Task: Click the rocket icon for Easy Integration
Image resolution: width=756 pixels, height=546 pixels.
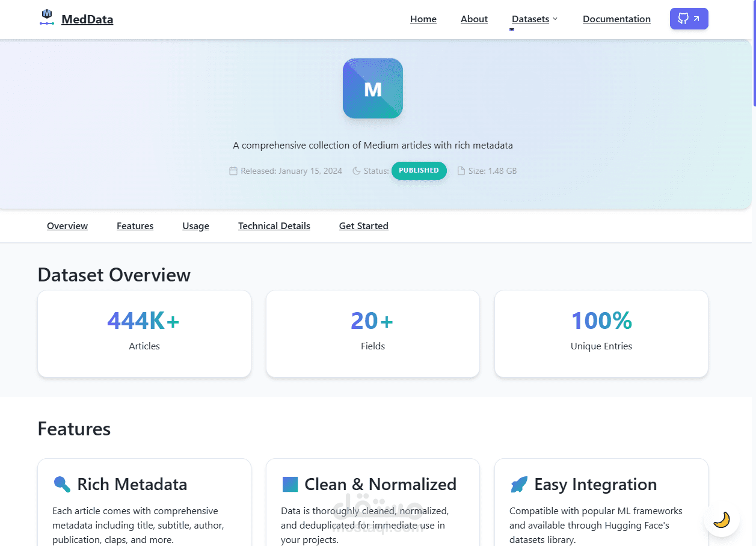Action: pos(518,484)
